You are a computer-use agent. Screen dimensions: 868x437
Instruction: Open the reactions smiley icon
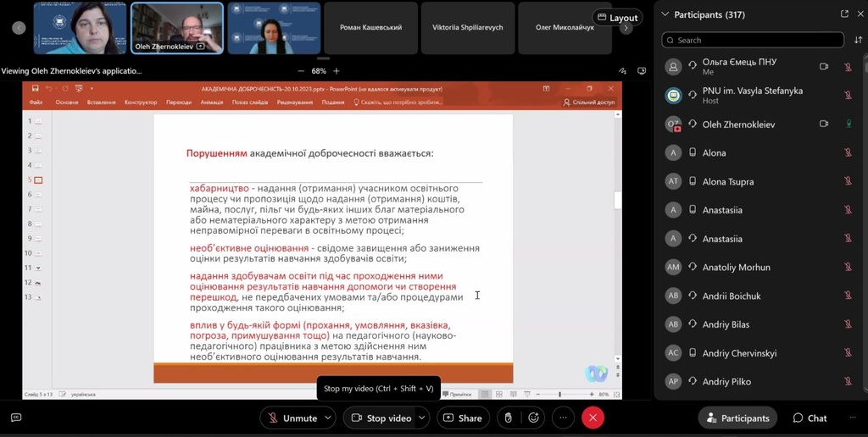[x=533, y=418]
